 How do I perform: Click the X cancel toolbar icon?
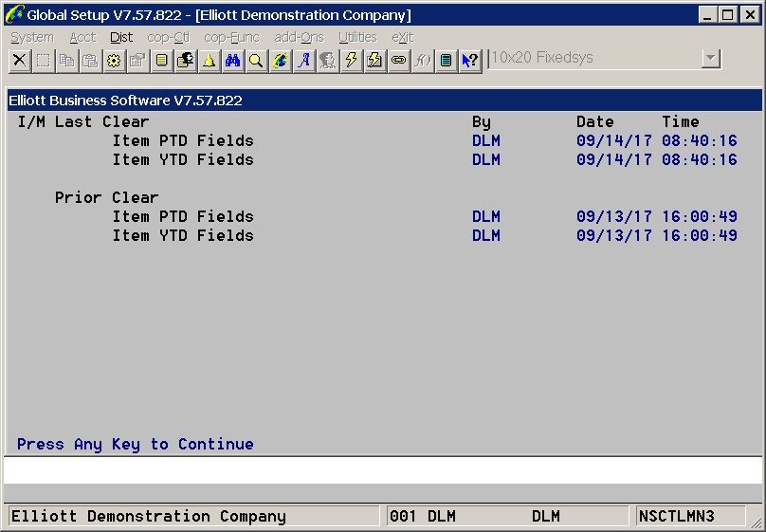coord(20,61)
